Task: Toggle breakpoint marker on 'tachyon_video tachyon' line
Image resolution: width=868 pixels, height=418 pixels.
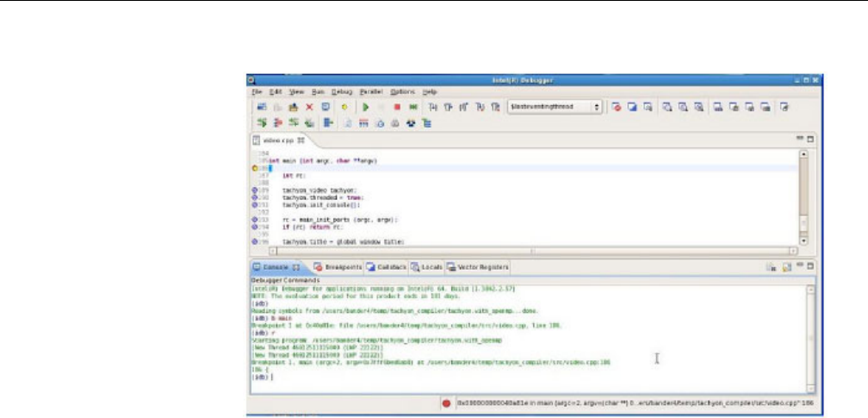Action: [x=255, y=190]
